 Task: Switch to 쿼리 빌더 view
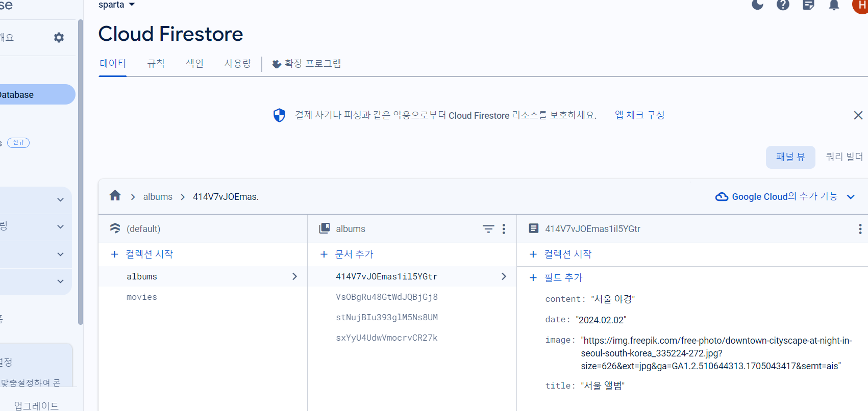pyautogui.click(x=844, y=157)
